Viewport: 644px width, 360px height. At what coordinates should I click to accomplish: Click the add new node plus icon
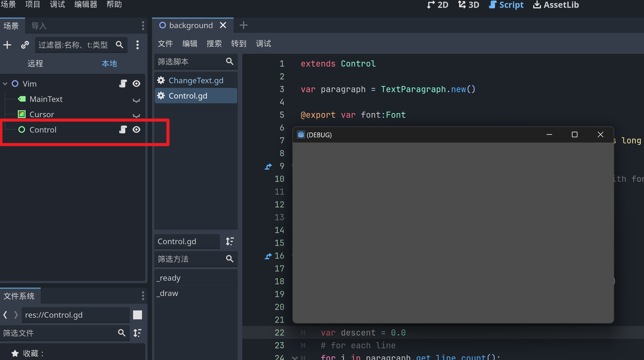(7, 45)
